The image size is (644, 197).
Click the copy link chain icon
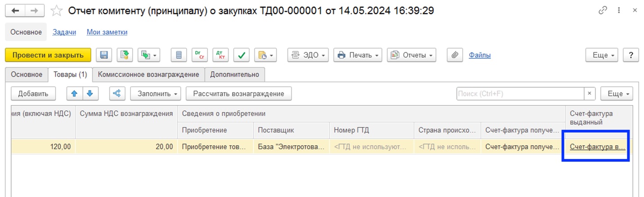[603, 11]
